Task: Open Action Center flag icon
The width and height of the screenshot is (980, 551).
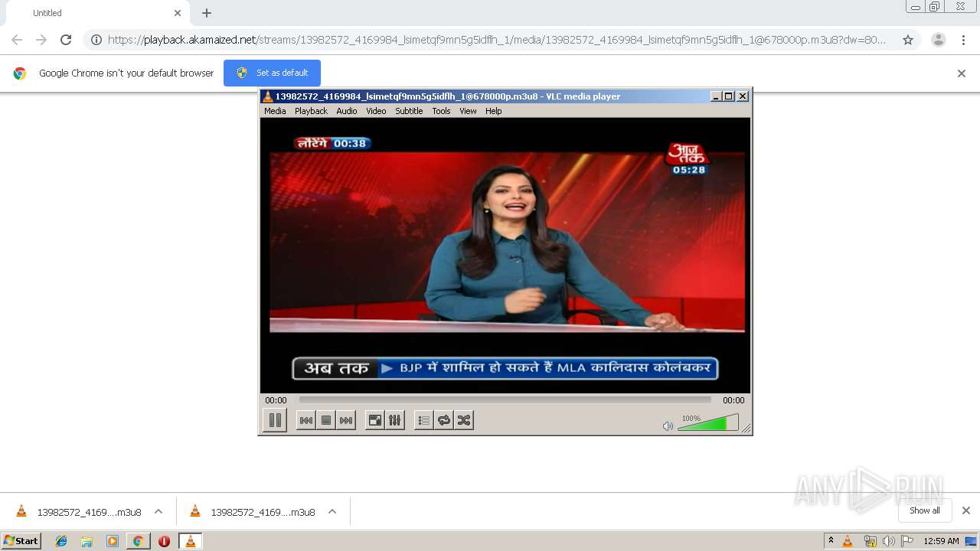Action: click(x=907, y=541)
